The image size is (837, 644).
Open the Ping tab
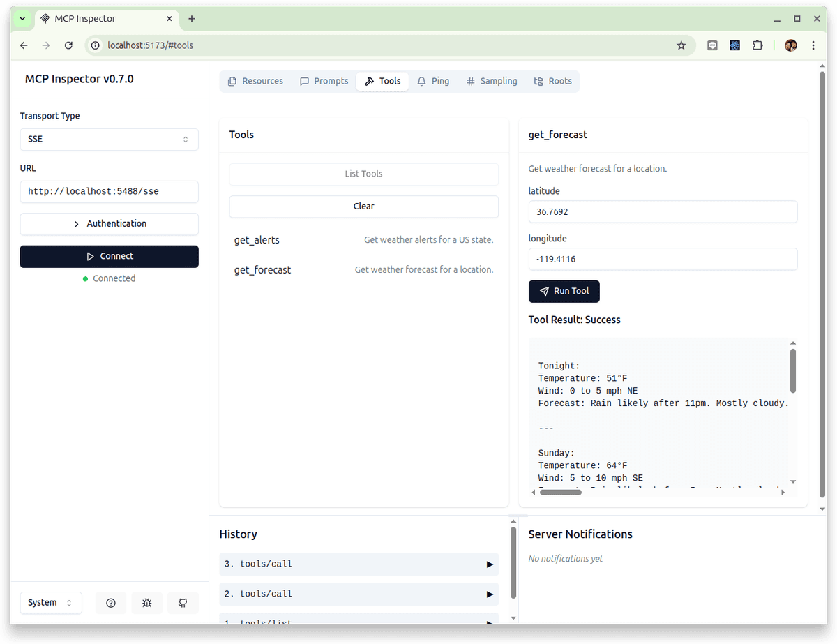click(433, 81)
